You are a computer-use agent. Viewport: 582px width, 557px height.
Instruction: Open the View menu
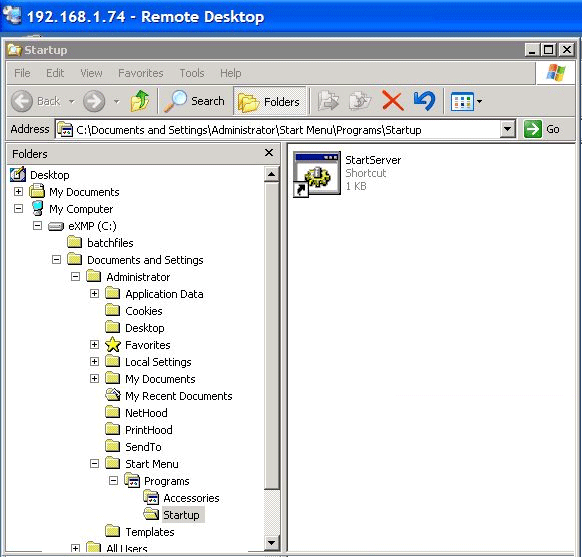coord(91,73)
